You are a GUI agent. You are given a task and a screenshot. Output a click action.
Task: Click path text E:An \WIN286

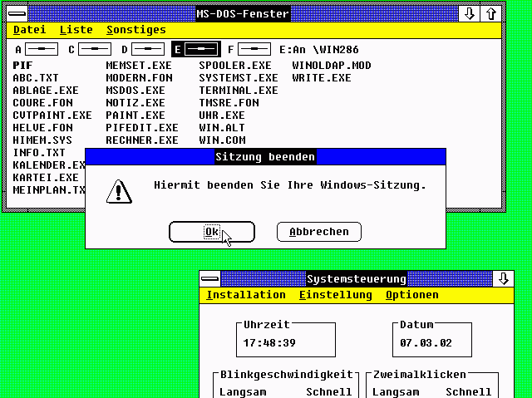[x=318, y=50]
